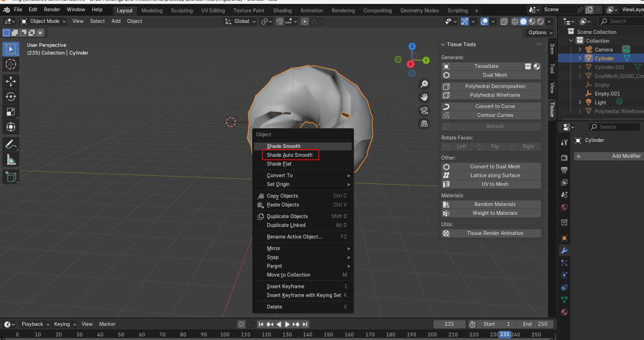644x340 pixels.
Task: Open Convert To submenu
Action: [303, 175]
